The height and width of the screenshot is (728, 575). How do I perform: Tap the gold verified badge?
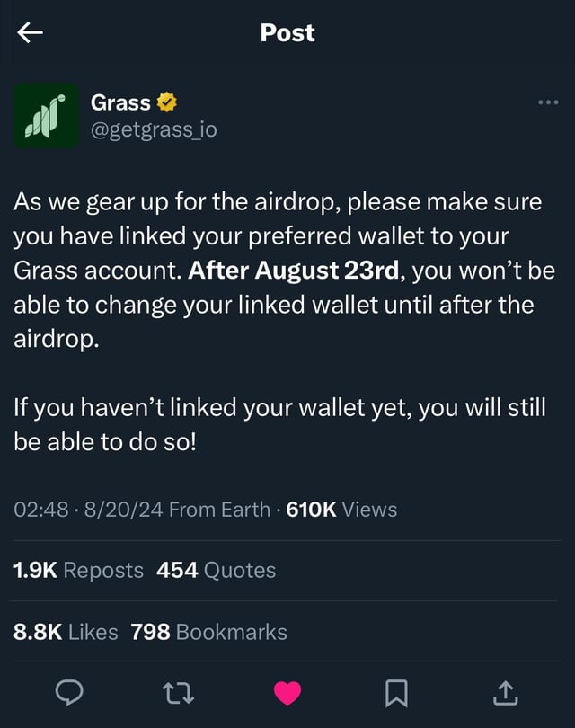[167, 102]
